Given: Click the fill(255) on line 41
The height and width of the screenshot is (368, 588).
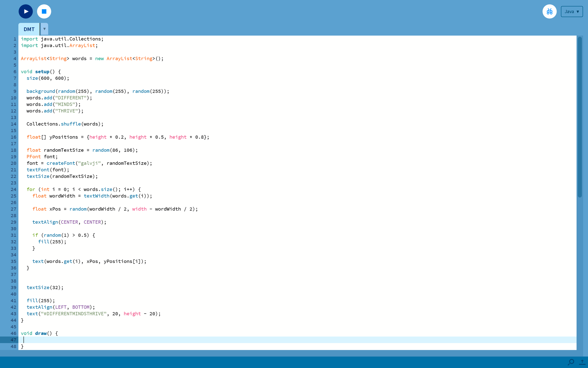Looking at the screenshot, I should pyautogui.click(x=41, y=301).
